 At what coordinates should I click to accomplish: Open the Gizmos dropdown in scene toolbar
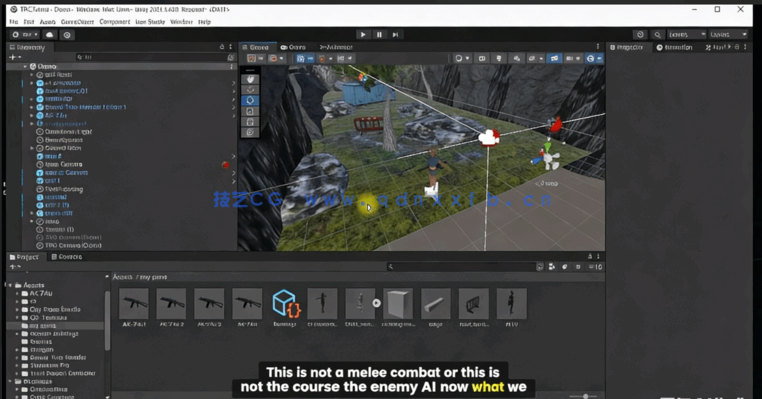click(593, 58)
